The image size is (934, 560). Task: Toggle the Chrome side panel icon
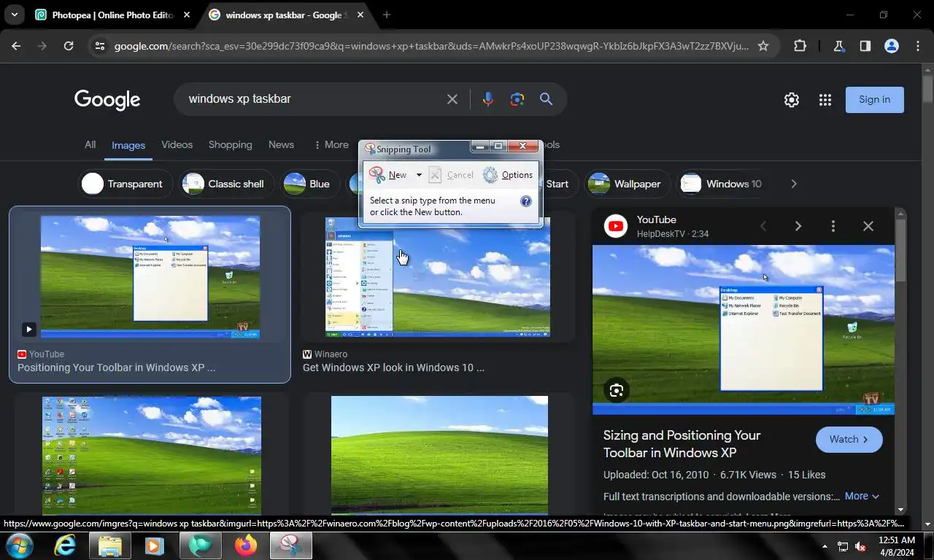click(865, 46)
